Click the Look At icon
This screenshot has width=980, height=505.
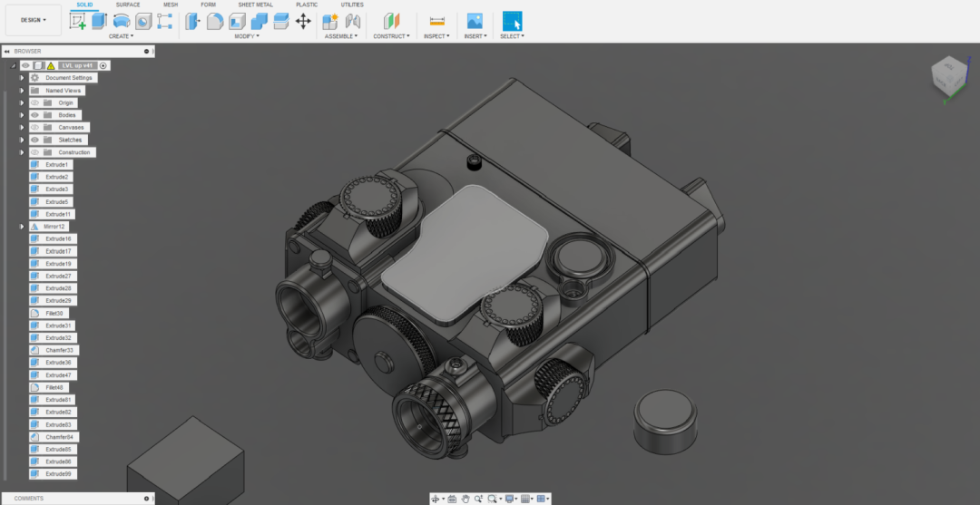coord(452,499)
